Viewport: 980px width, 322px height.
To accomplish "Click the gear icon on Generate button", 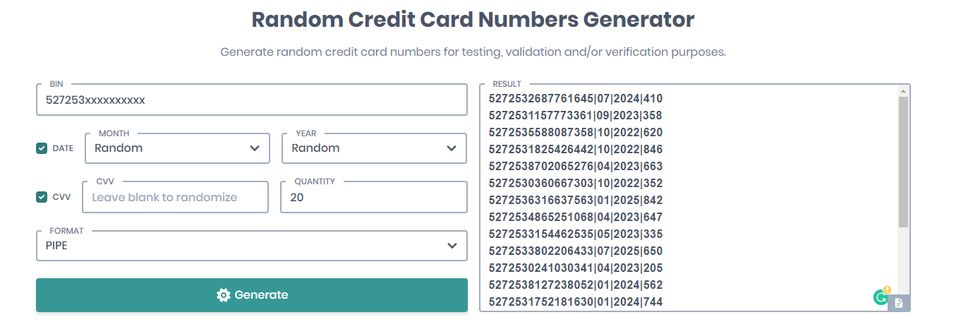I will pyautogui.click(x=224, y=295).
